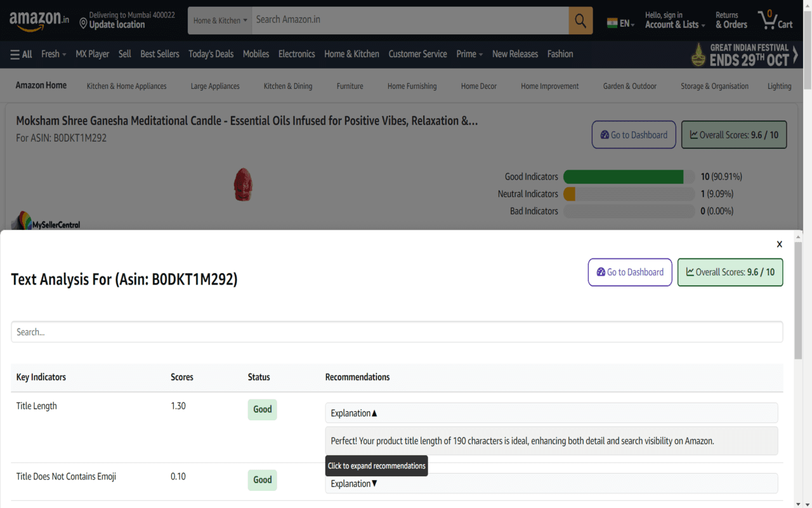Open Customer Service nav link
This screenshot has height=508, width=812.
pos(417,54)
